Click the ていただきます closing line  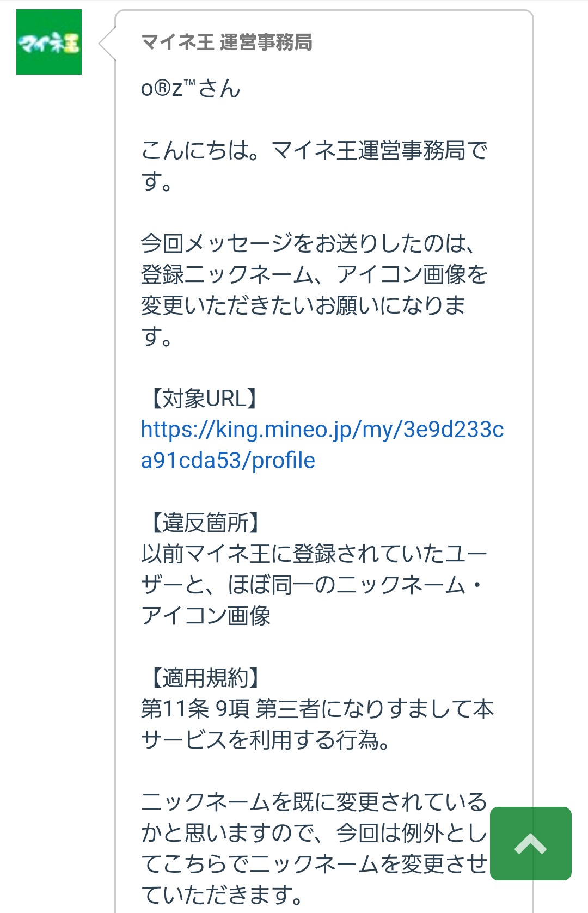click(x=221, y=894)
